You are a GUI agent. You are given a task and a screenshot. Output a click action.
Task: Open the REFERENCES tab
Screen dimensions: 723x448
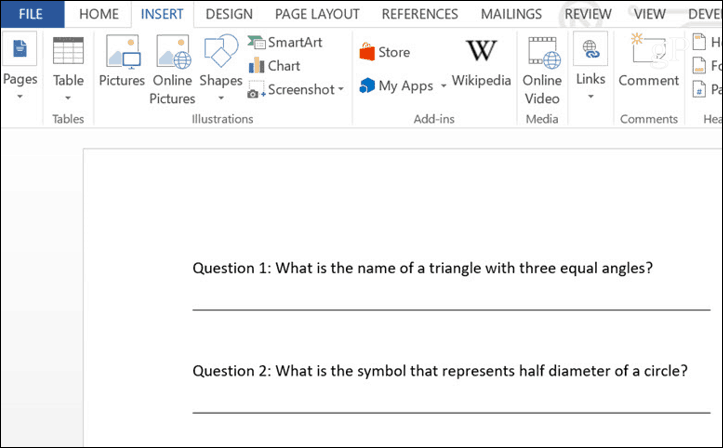[x=420, y=14]
